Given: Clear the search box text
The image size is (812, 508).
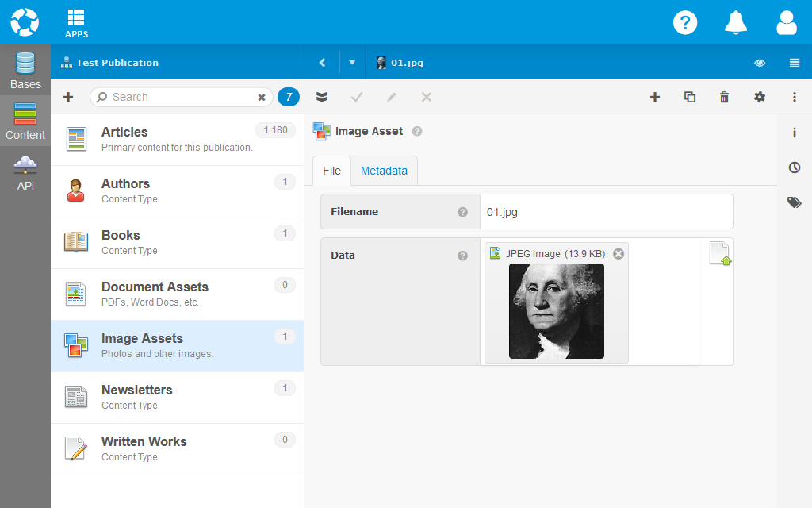Looking at the screenshot, I should click(x=262, y=97).
